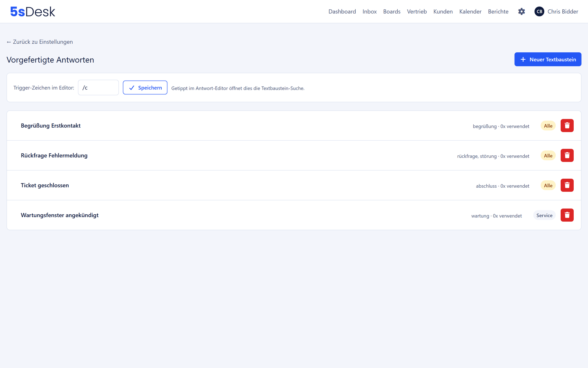
Task: Open the Boards menu item
Action: (x=392, y=11)
